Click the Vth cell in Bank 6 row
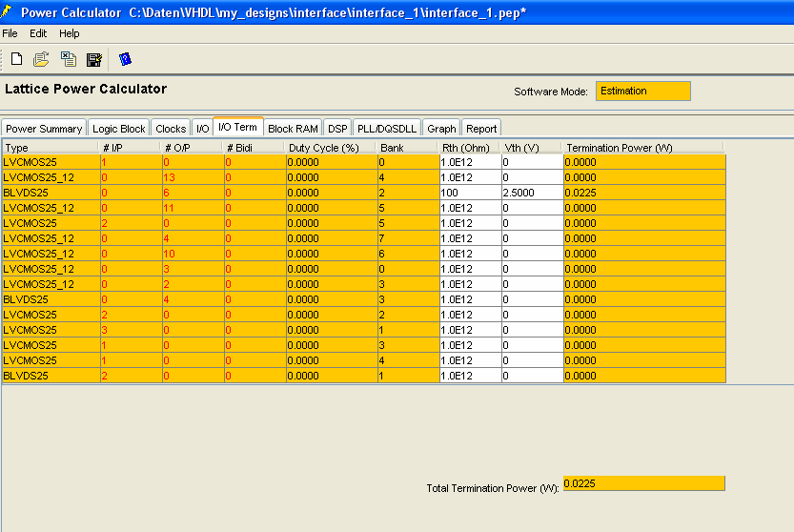The height and width of the screenshot is (532, 794). pos(532,254)
